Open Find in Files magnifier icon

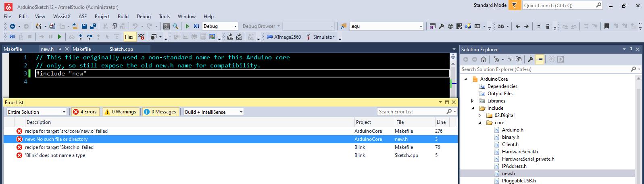pos(175,26)
